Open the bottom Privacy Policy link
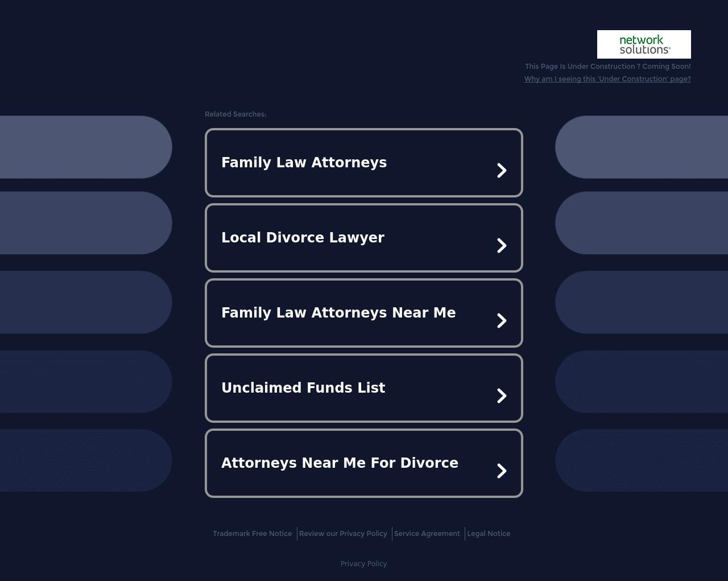728x581 pixels. 364,564
